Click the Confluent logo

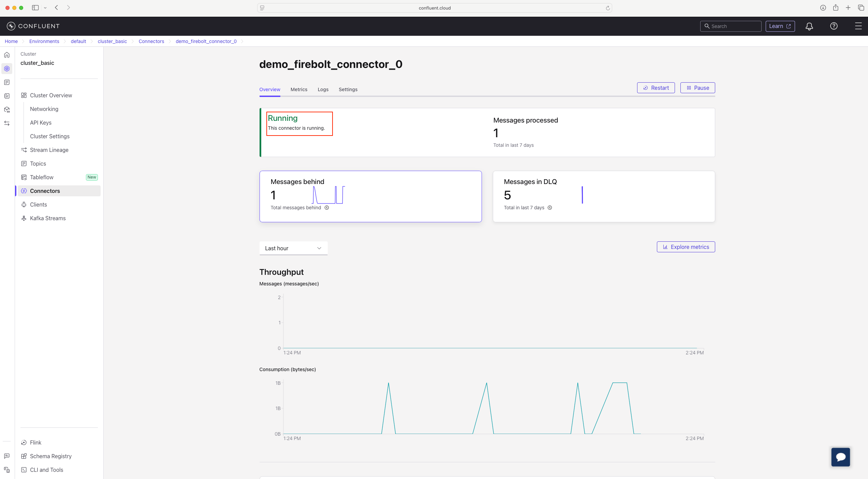(x=33, y=26)
